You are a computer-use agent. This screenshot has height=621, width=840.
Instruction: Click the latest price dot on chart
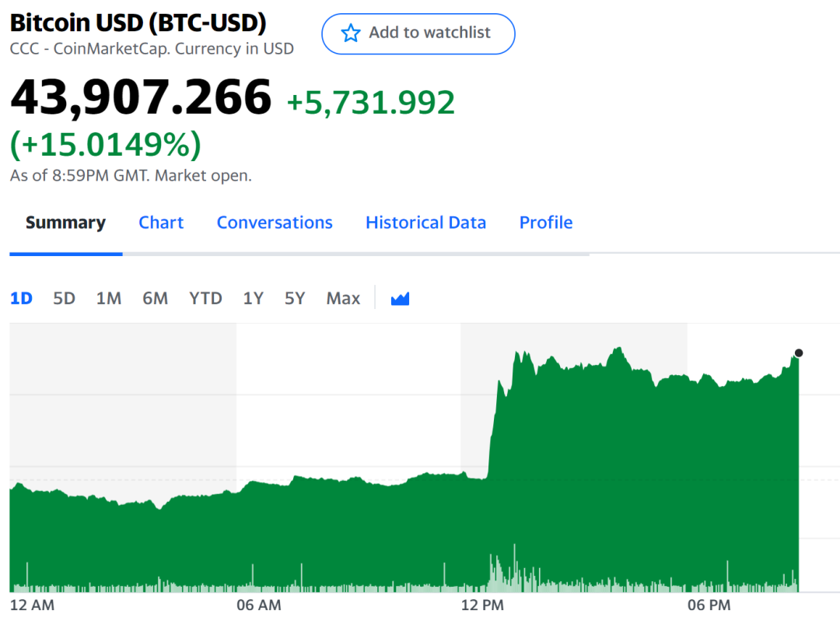pyautogui.click(x=799, y=353)
